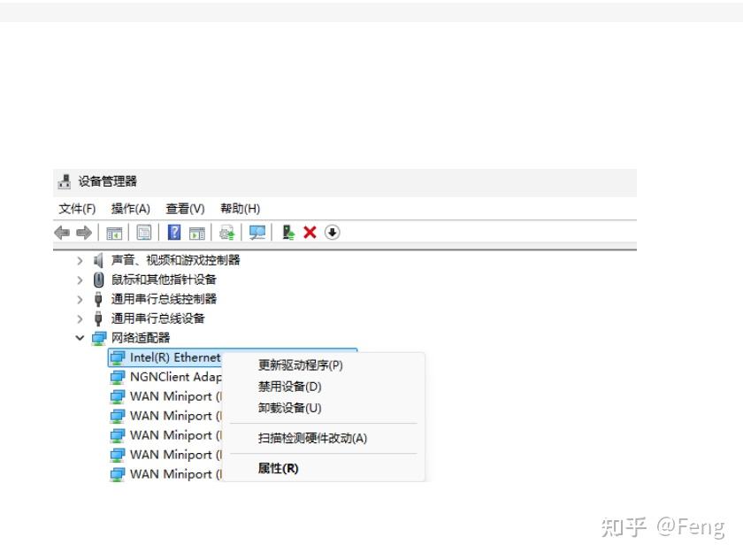The width and height of the screenshot is (743, 560).
Task: Open the 操作(A) menu
Action: pos(130,209)
